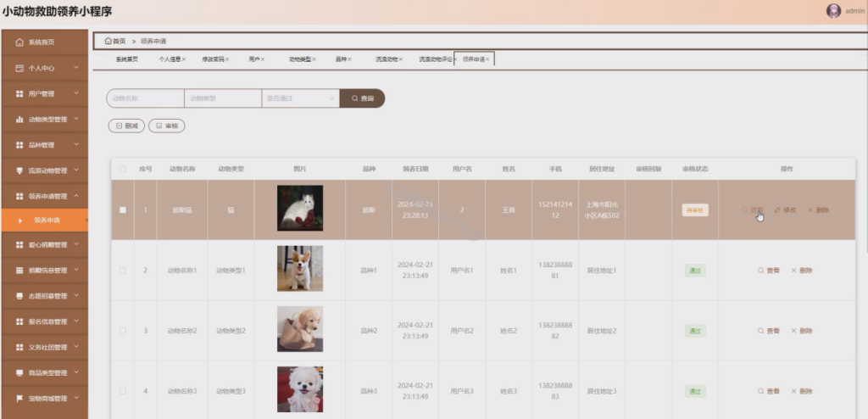The height and width of the screenshot is (419, 868).
Task: Click 查看 for row 2 动物名称1
Action: coord(769,271)
